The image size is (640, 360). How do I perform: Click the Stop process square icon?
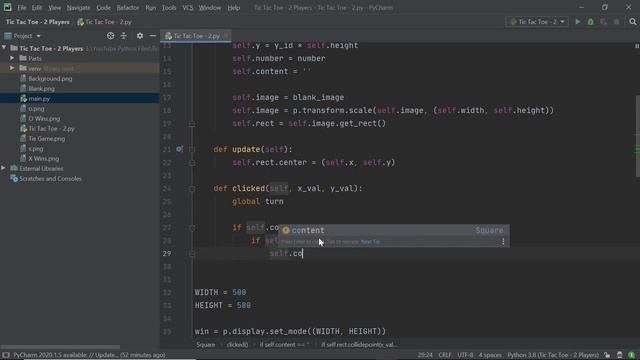[617, 22]
